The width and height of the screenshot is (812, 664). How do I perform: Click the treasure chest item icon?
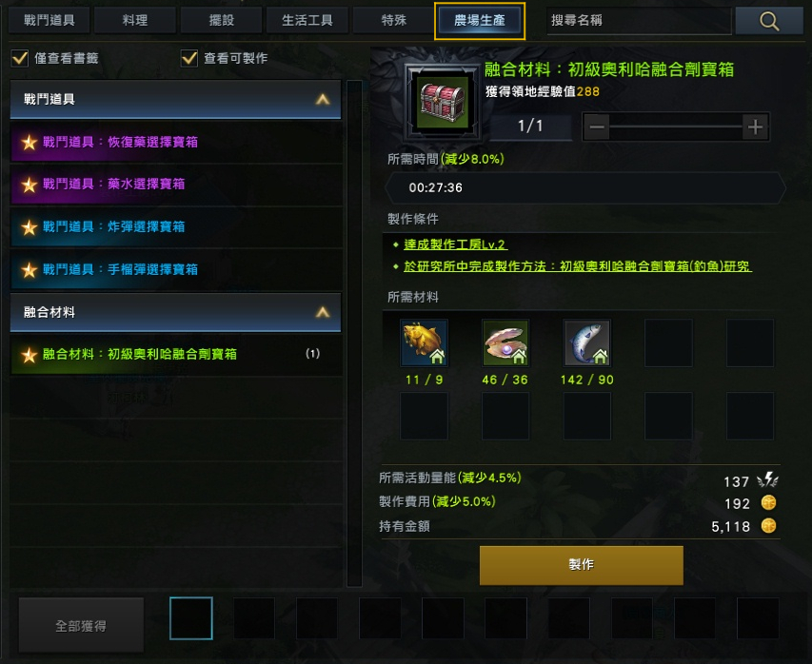[443, 103]
